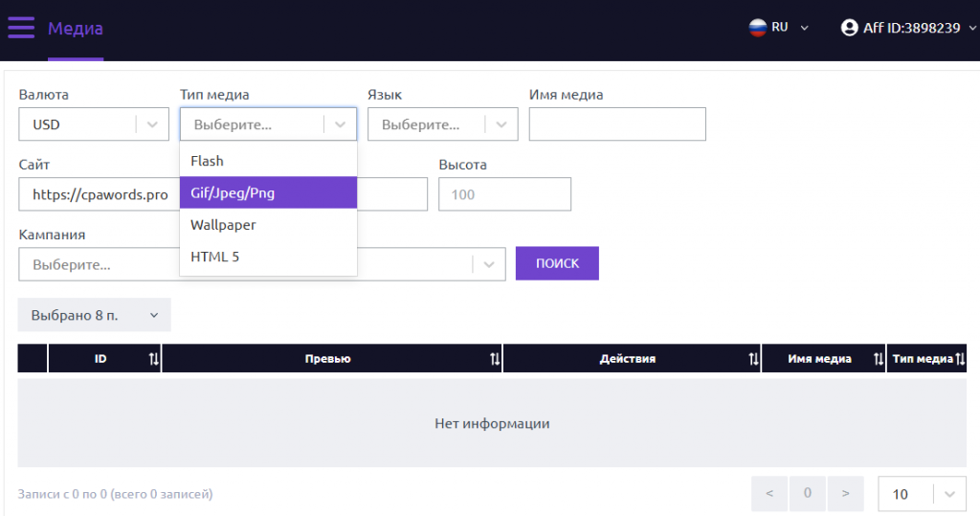Sort table by ID column arrows
The image size is (980, 516).
tap(154, 359)
